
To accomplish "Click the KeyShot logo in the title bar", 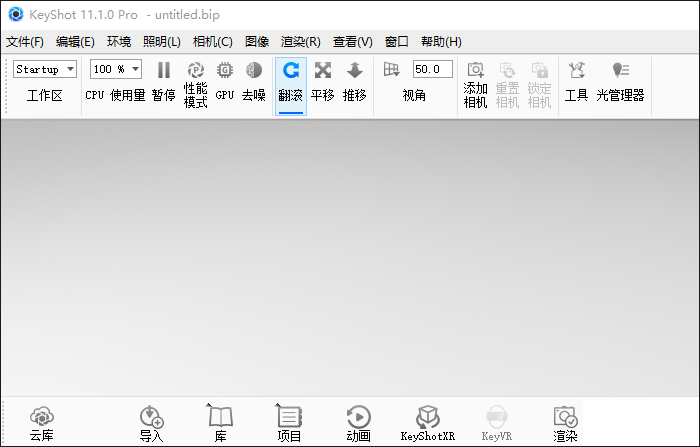I will coord(16,14).
